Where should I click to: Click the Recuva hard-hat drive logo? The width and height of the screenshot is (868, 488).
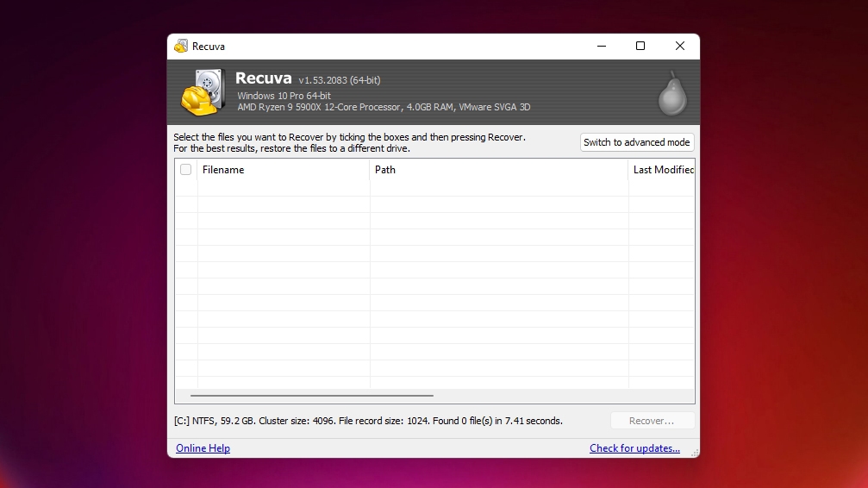[203, 92]
